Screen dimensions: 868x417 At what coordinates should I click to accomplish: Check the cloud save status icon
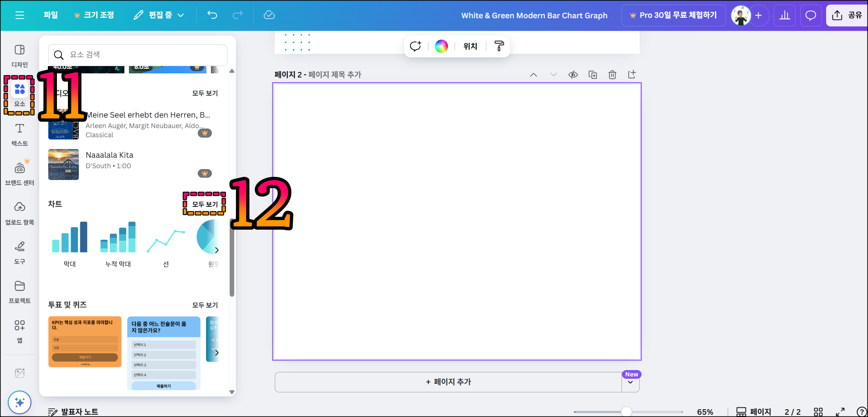[269, 15]
